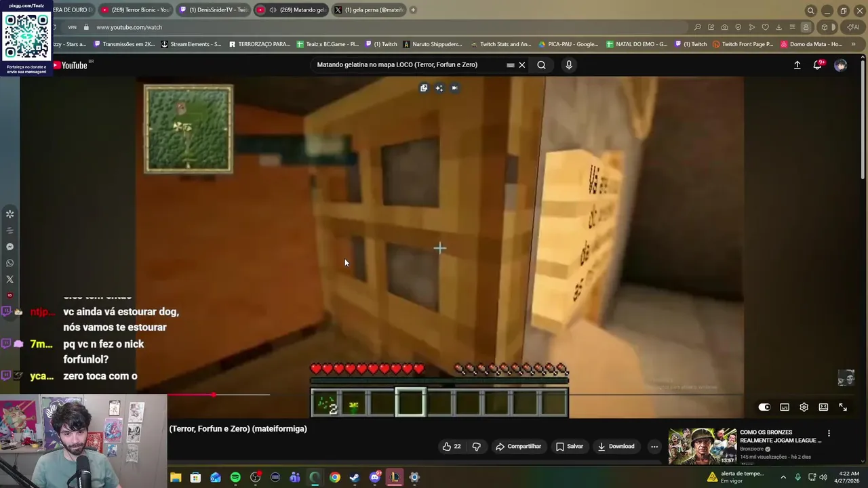Toggle autoplay switch in the player
Image resolution: width=868 pixels, height=488 pixels.
764,407
